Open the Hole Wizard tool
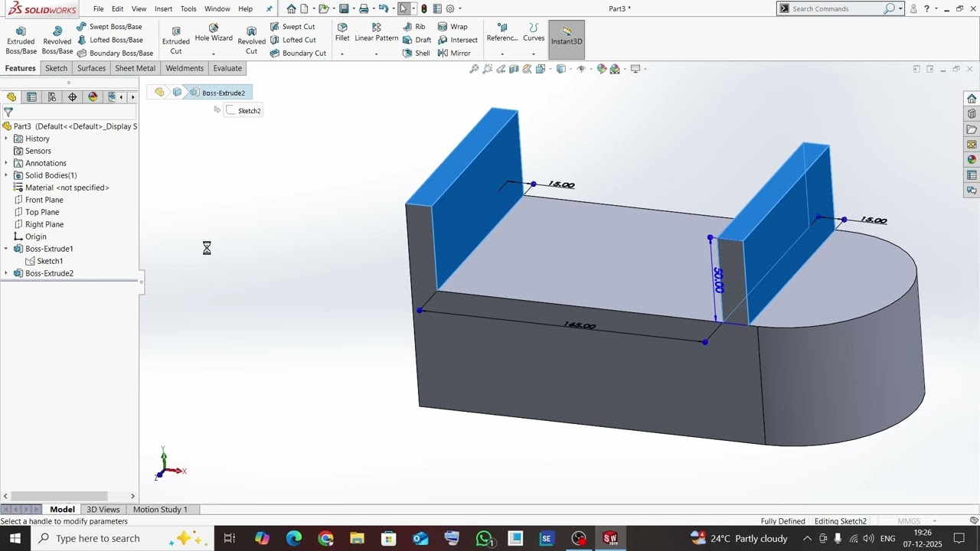The image size is (980, 551). pos(214,33)
